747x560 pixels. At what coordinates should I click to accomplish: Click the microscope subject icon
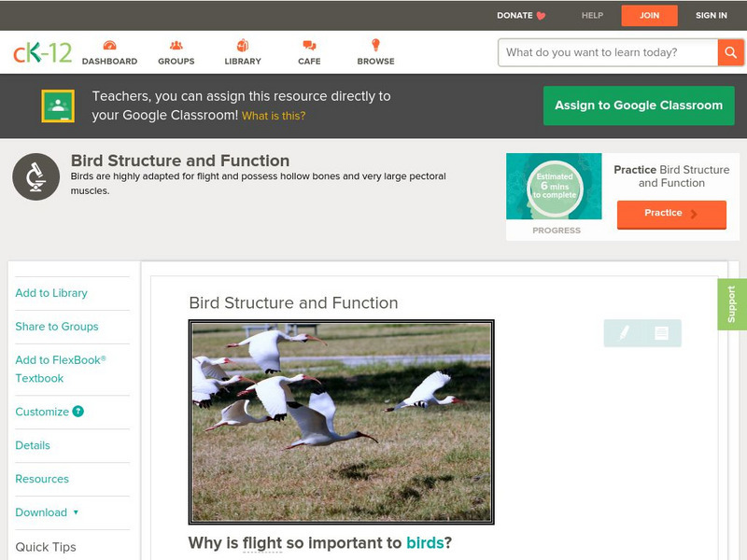click(36, 176)
